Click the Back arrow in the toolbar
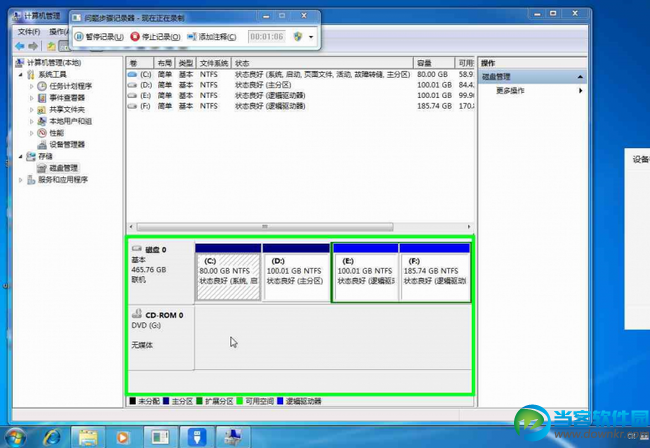 tap(19, 46)
